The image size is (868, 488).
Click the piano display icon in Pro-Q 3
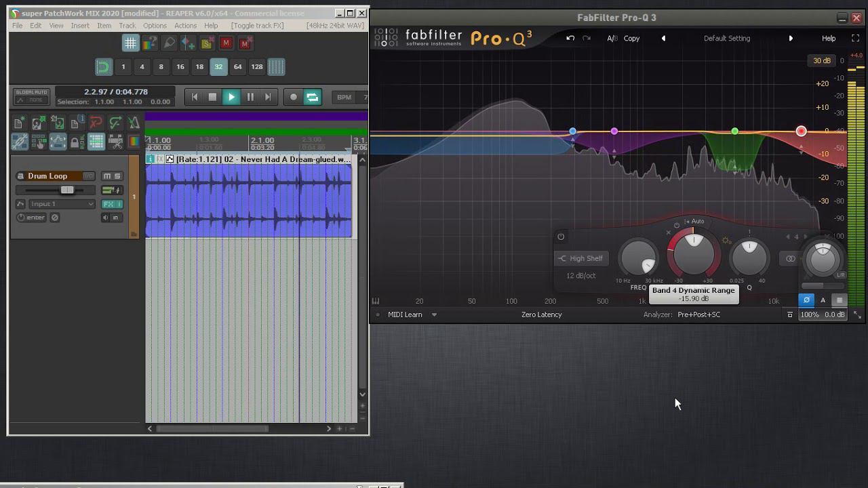point(375,301)
